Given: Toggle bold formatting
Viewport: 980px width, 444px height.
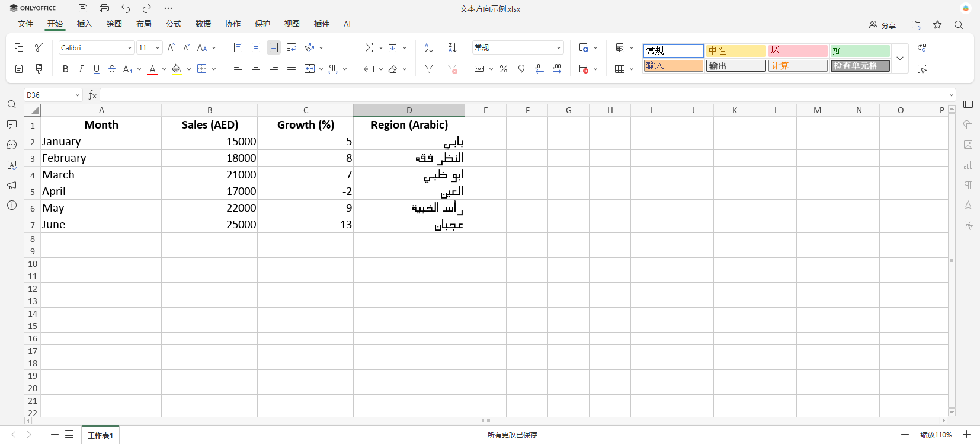Looking at the screenshot, I should pyautogui.click(x=65, y=69).
